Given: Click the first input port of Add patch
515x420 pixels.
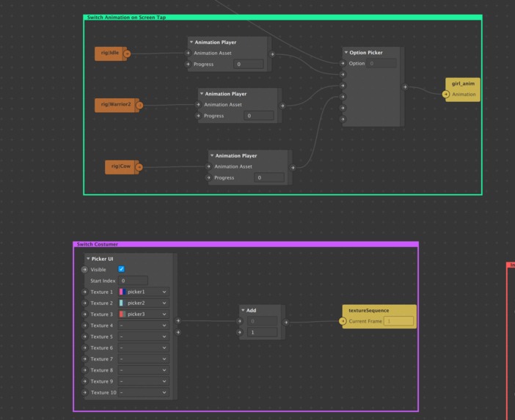Looking at the screenshot, I should (x=240, y=321).
